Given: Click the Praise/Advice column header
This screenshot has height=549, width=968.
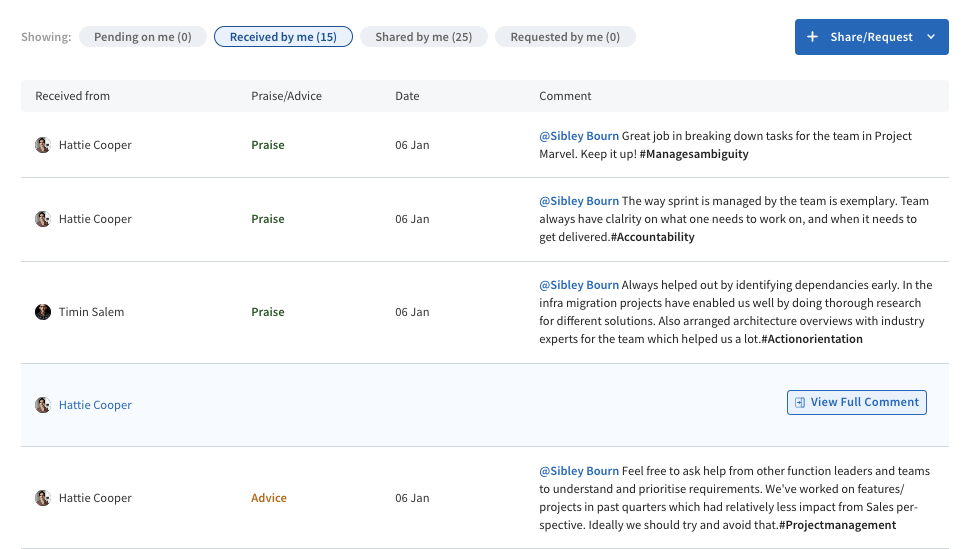Looking at the screenshot, I should 286,96.
